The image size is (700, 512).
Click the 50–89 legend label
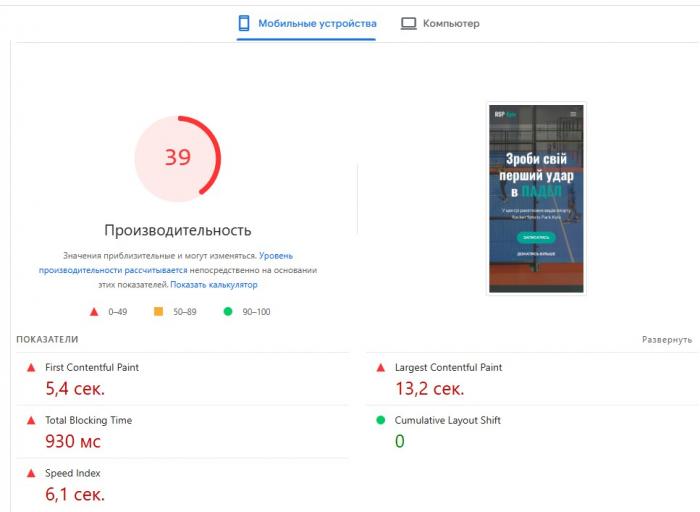click(x=185, y=312)
